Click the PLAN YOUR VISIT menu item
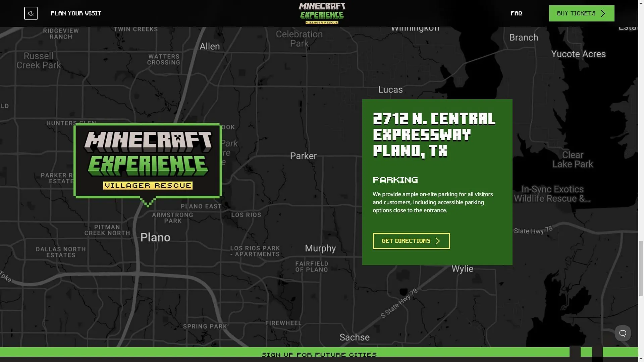Image resolution: width=644 pixels, height=362 pixels. coord(75,13)
